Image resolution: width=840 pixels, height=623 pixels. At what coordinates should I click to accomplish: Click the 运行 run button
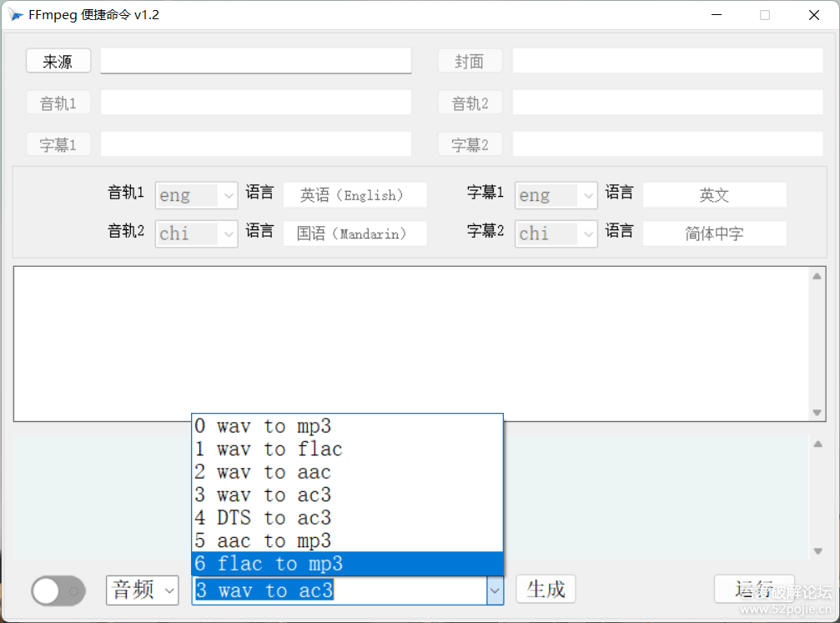[753, 589]
